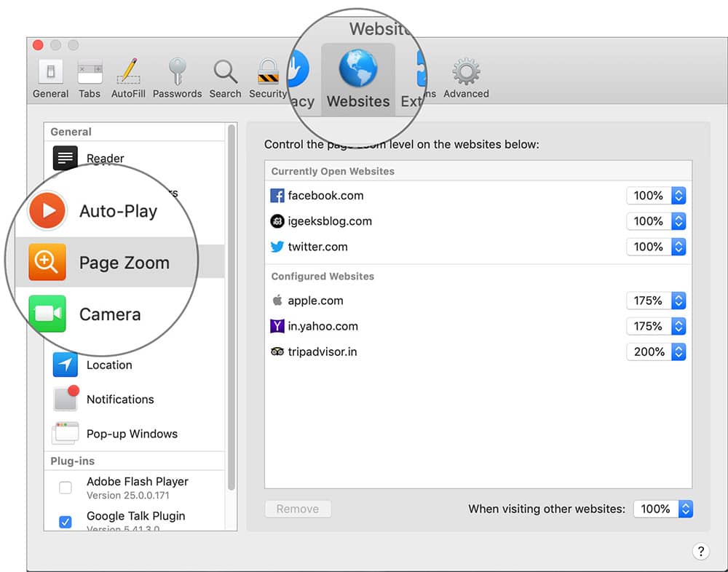This screenshot has height=572, width=728.
Task: Select the Passwords key icon
Action: click(x=177, y=76)
